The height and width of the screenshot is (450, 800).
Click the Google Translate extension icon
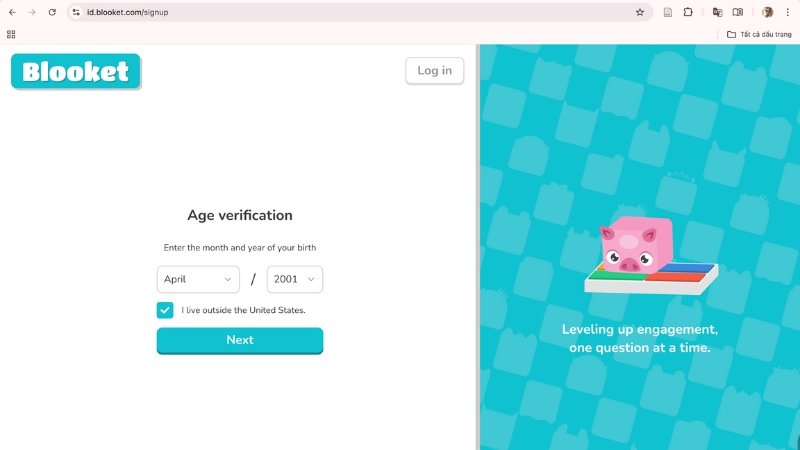click(717, 12)
